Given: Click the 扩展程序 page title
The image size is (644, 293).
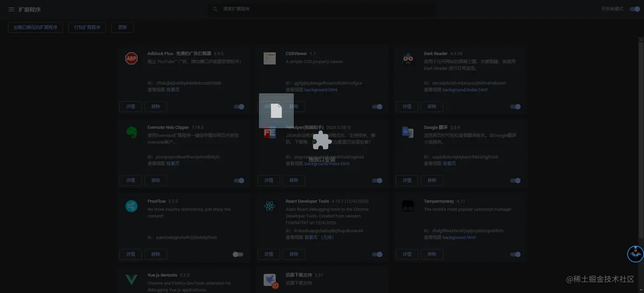Looking at the screenshot, I should (30, 9).
